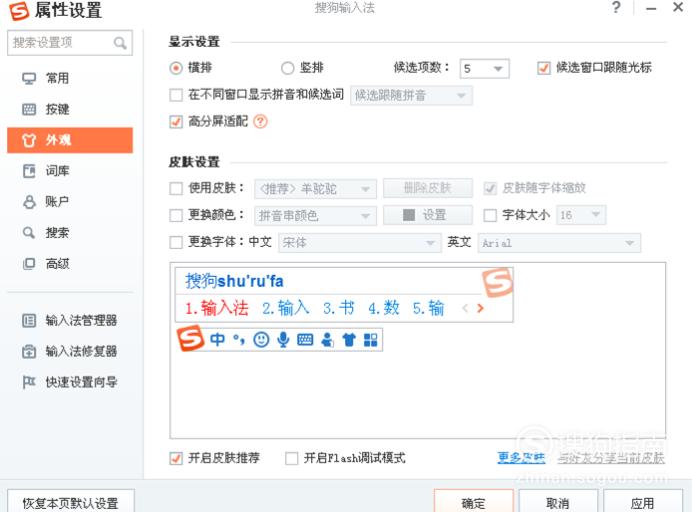
Task: Click Sogou logo on candidate window corner
Action: pyautogui.click(x=497, y=282)
